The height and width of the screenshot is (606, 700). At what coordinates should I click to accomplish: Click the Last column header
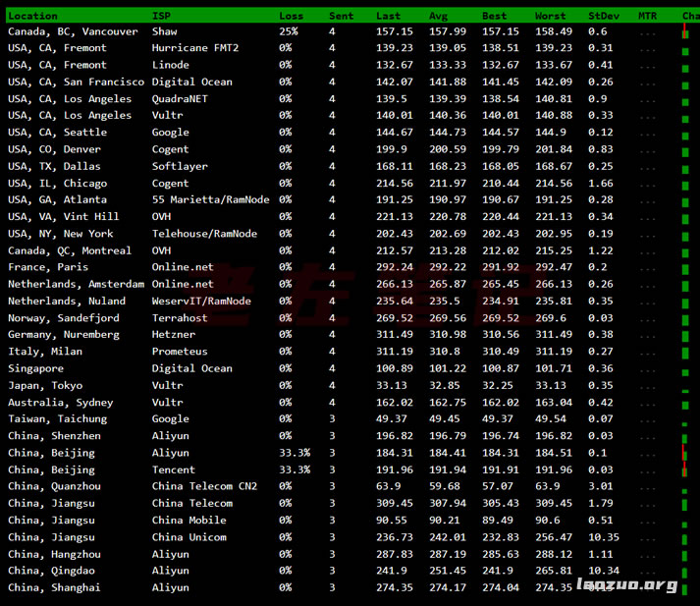tap(388, 16)
